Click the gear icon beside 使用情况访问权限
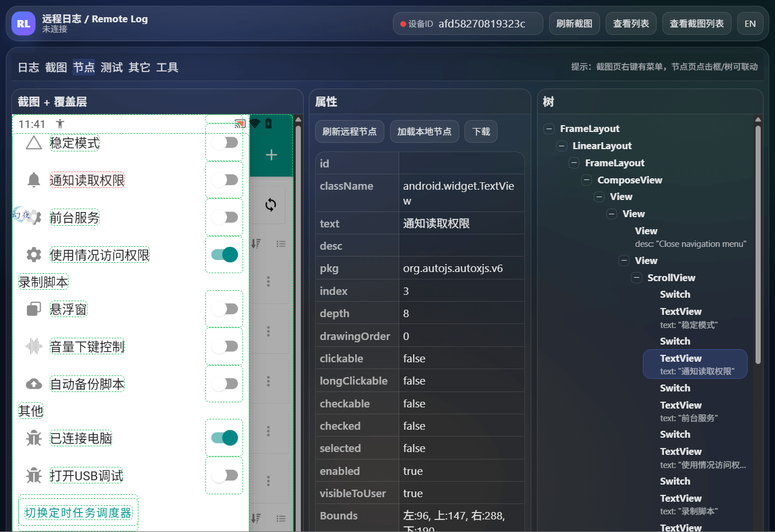 [34, 255]
